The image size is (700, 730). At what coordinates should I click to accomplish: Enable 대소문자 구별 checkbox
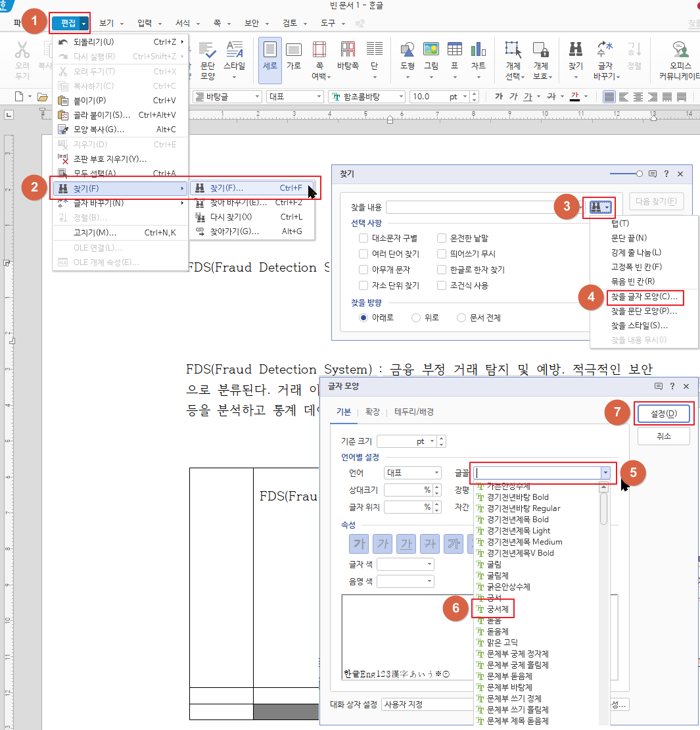tap(363, 238)
